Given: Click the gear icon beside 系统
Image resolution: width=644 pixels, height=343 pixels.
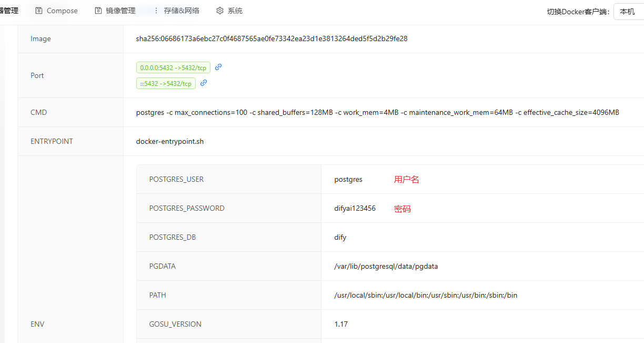Looking at the screenshot, I should [220, 11].
